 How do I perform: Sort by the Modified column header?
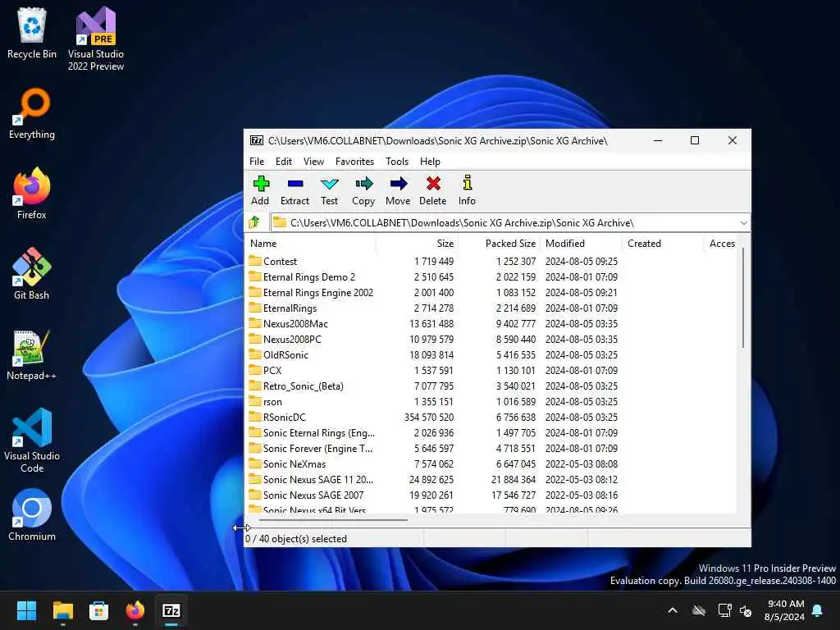point(582,243)
